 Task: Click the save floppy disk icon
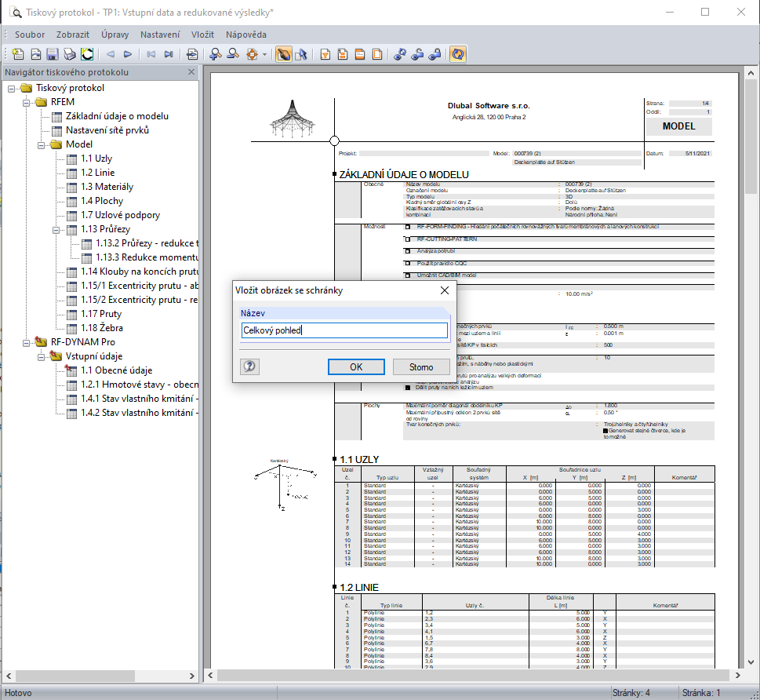pos(53,54)
